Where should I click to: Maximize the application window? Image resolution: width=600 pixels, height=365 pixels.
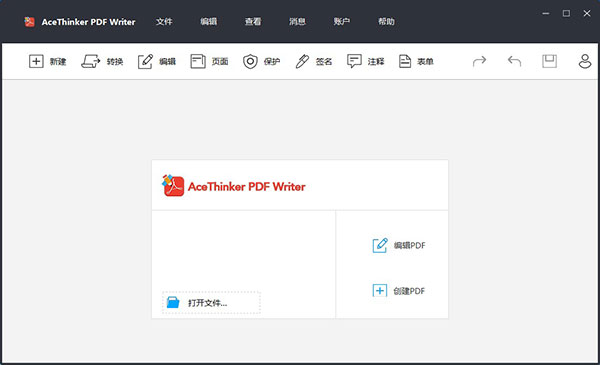(x=566, y=13)
